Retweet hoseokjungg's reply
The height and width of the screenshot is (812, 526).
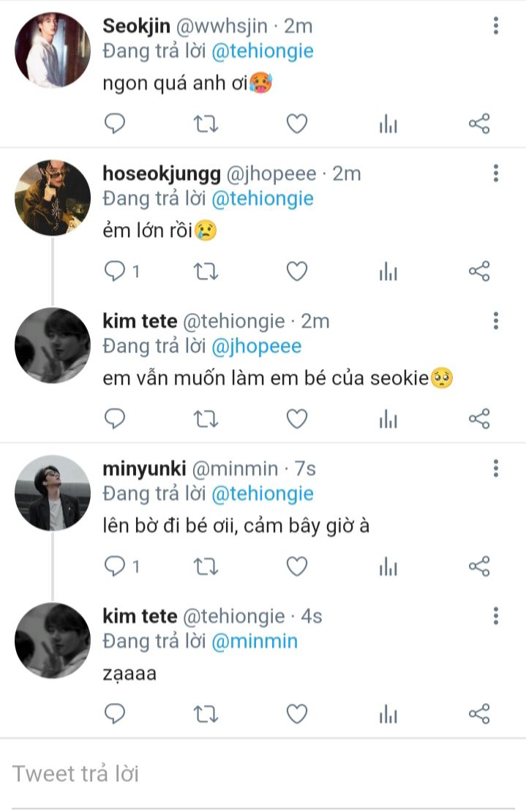[206, 271]
